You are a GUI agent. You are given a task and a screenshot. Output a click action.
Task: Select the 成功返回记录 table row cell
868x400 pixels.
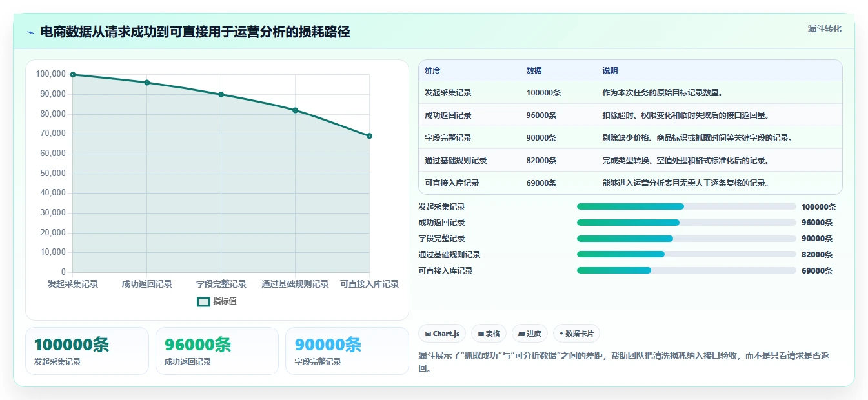coord(448,115)
